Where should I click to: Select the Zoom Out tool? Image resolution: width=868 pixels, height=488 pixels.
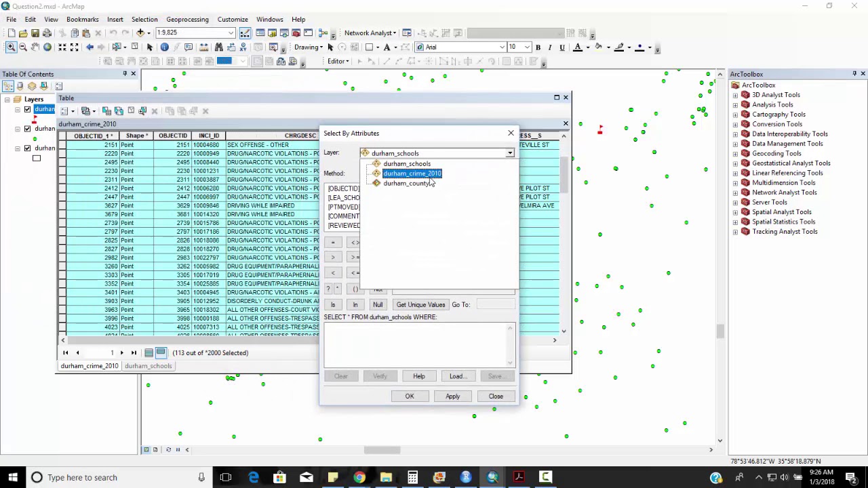(x=23, y=47)
